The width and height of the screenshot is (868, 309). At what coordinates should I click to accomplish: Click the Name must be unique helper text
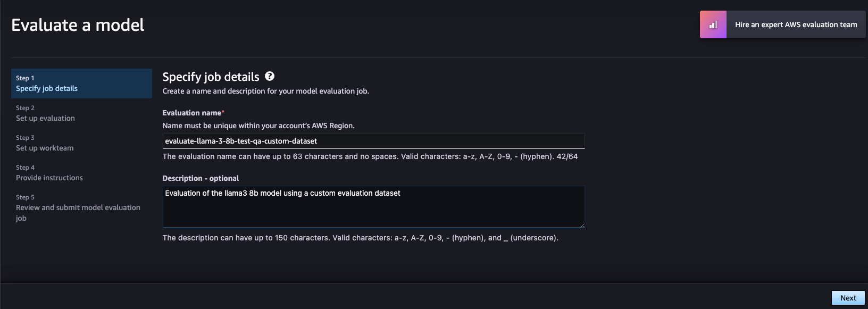pyautogui.click(x=258, y=126)
